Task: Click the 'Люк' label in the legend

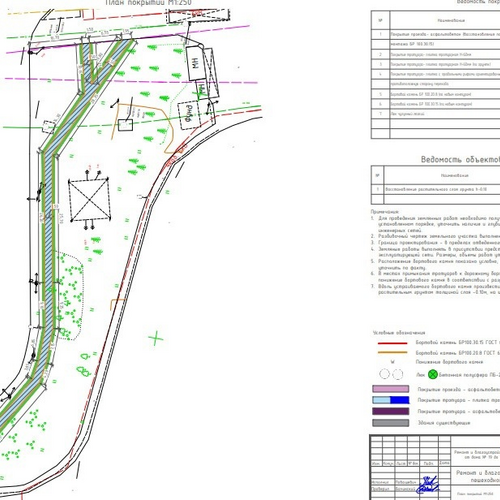Action: coord(420,375)
